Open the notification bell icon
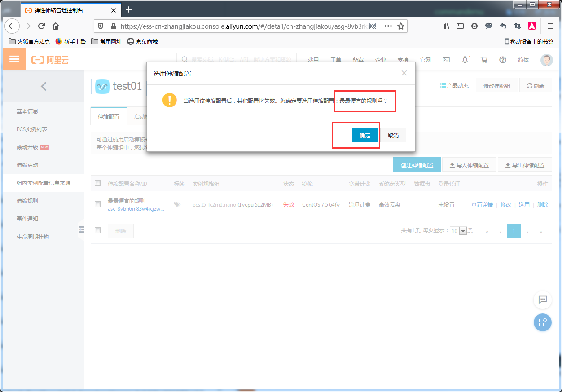This screenshot has width=562, height=392. [x=465, y=60]
